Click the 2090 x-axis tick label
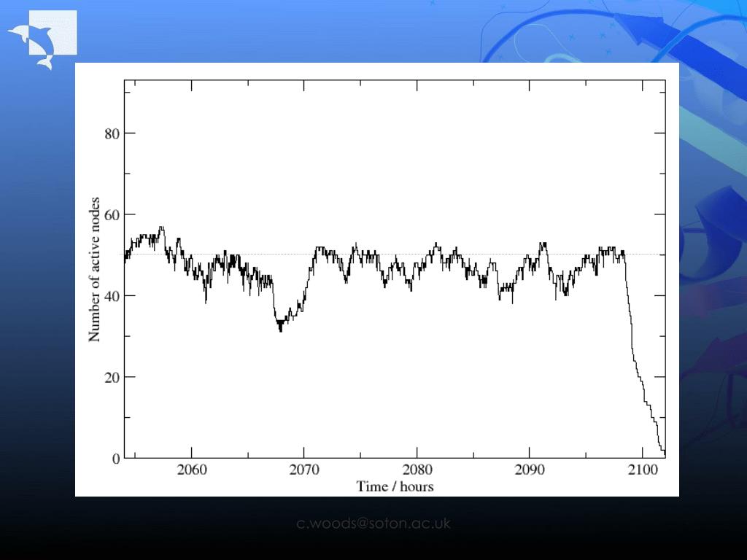Viewport: 747px width, 560px height. (530, 470)
